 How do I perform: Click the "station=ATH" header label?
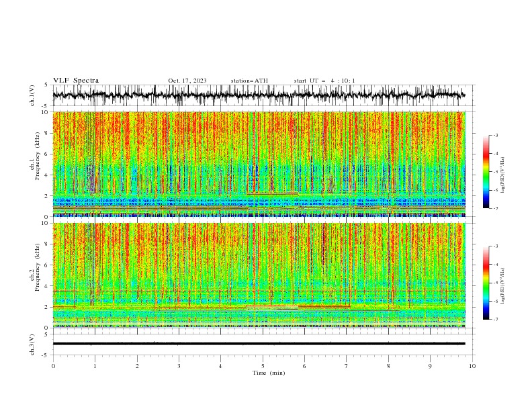coord(249,81)
